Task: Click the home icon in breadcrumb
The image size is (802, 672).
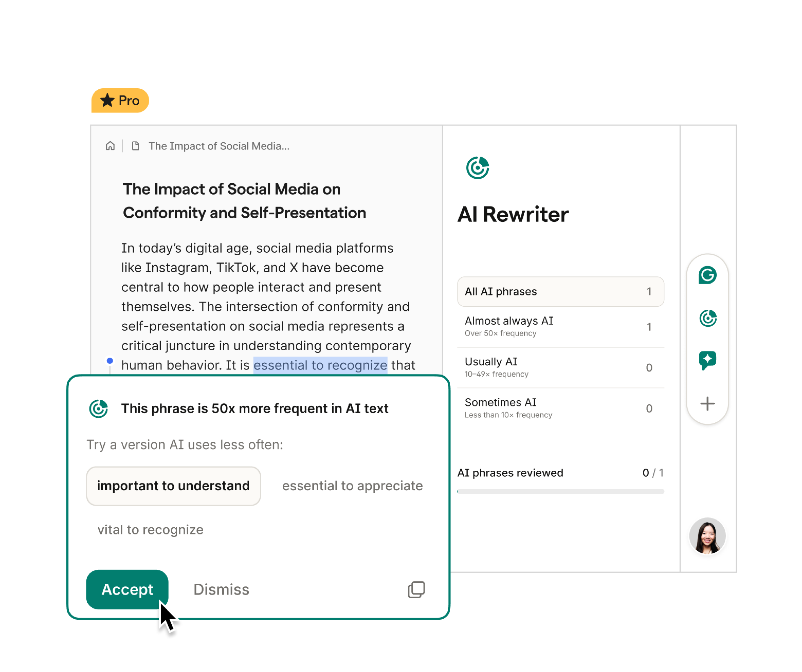Action: click(x=110, y=146)
